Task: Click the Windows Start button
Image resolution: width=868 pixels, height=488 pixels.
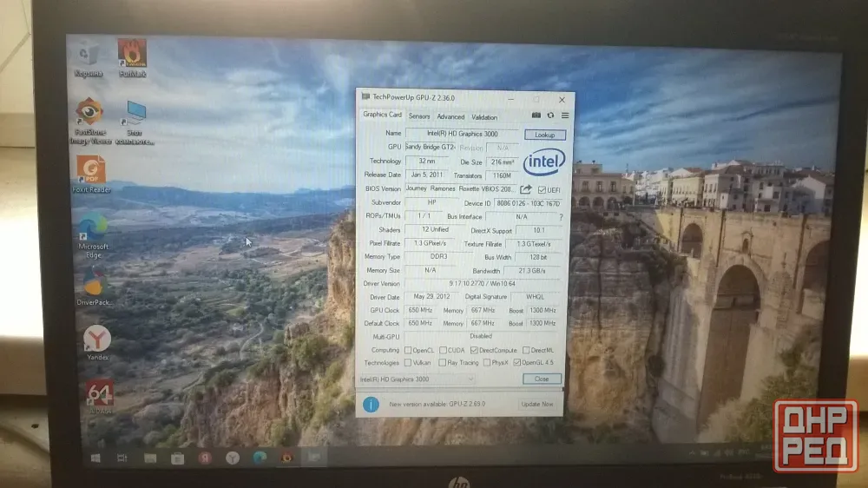Action: click(x=95, y=458)
